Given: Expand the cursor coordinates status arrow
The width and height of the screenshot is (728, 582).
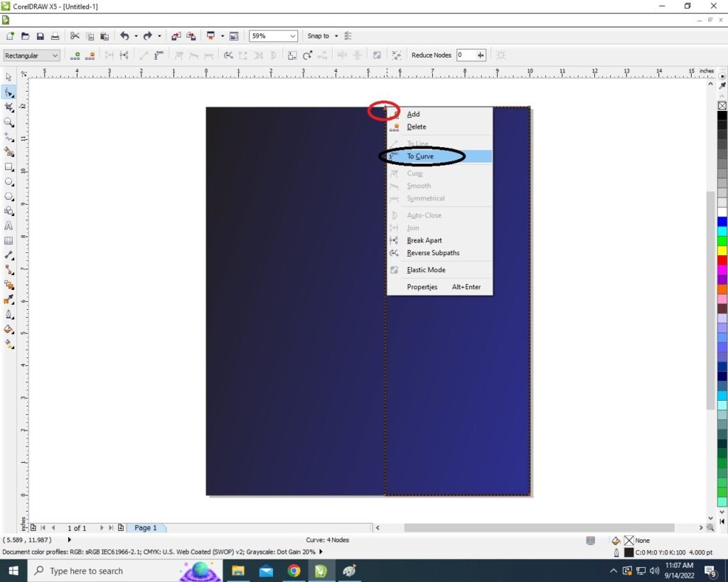Looking at the screenshot, I should 69,540.
